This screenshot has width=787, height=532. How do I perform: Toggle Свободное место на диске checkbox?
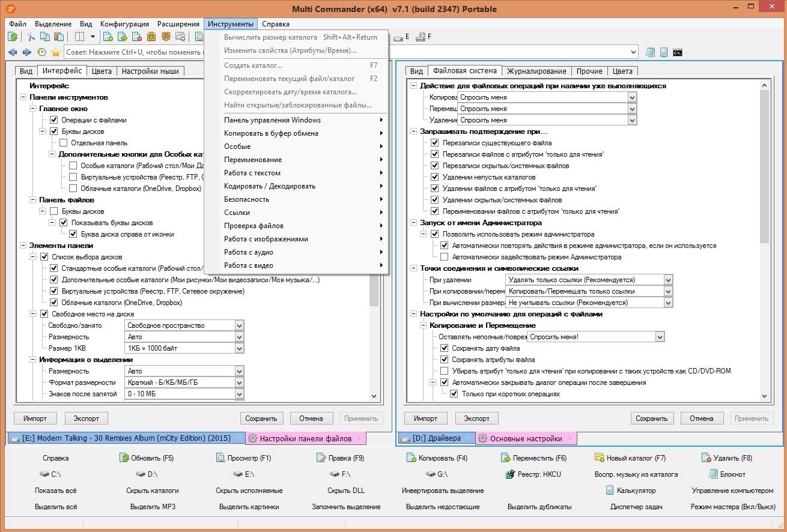44,314
